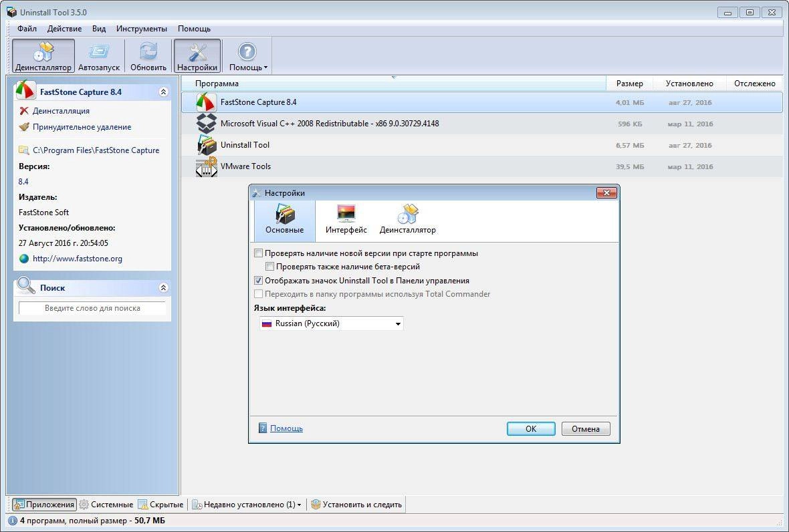The width and height of the screenshot is (789, 532).
Task: Click info icon in status bar
Action: click(13, 521)
